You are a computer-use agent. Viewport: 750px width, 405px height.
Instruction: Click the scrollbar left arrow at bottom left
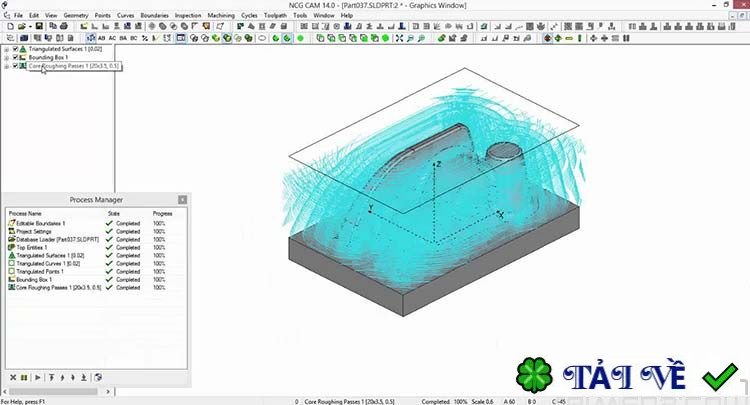point(5,392)
